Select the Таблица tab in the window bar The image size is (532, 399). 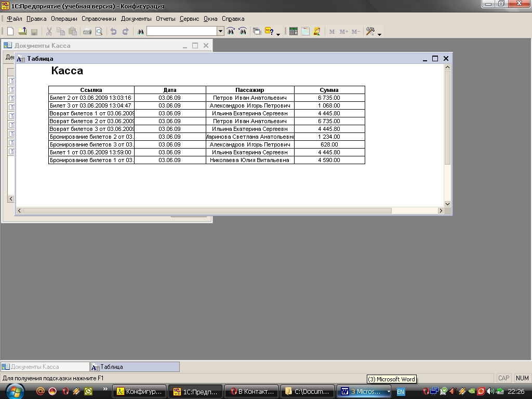pyautogui.click(x=135, y=367)
